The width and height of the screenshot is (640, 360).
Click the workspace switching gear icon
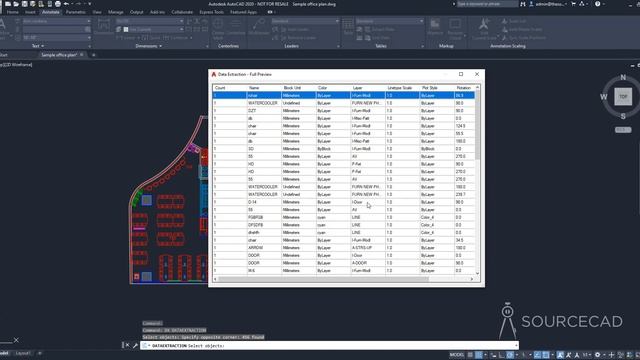[x=598, y=355]
